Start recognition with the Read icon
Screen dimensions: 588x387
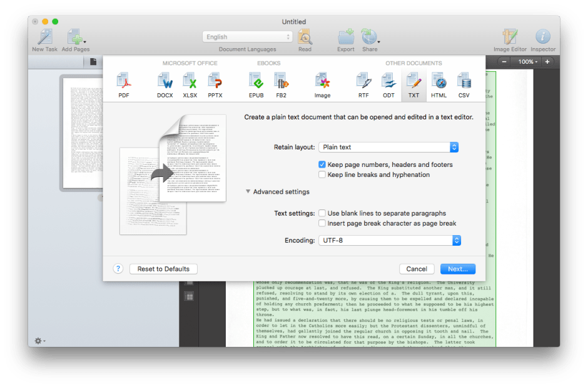[x=306, y=36]
